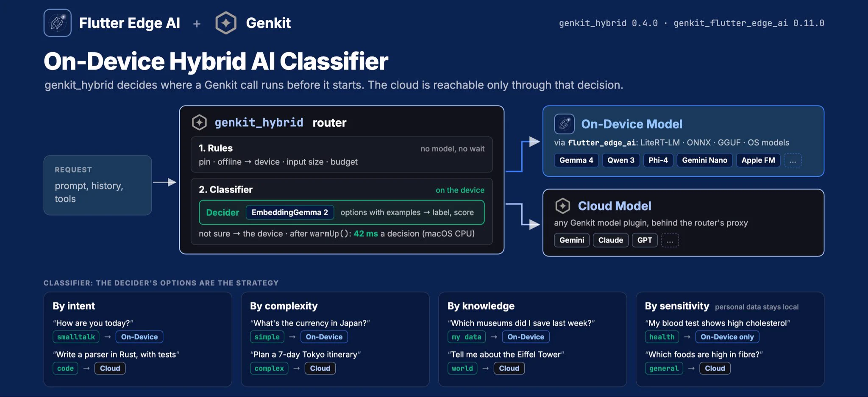
Task: Select the Gemini cloud chip
Action: pos(572,240)
